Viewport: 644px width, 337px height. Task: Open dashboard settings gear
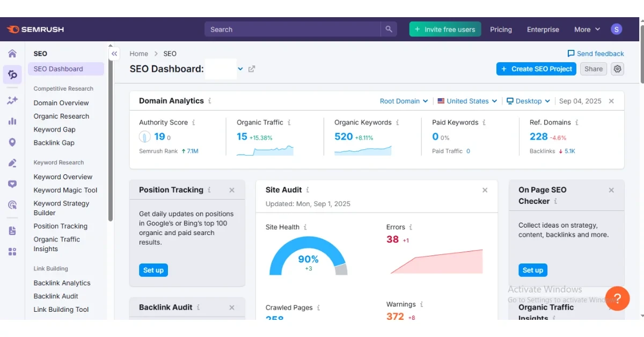(618, 69)
